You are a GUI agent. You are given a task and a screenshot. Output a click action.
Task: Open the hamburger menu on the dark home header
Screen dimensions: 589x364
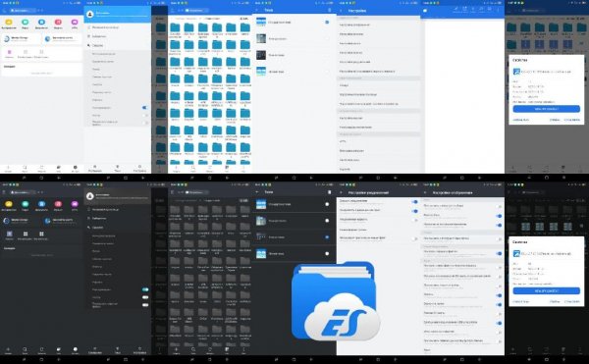[x=4, y=192]
